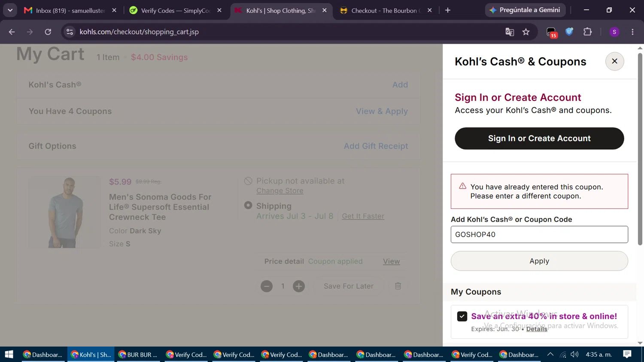
Task: Close the Kohl's Cash & Coupons panel
Action: (x=614, y=61)
